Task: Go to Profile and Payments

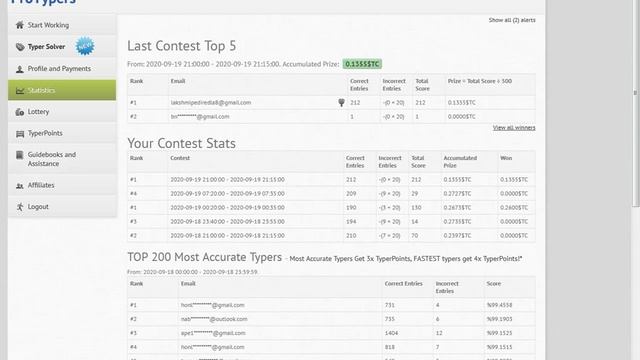Action: click(62, 69)
